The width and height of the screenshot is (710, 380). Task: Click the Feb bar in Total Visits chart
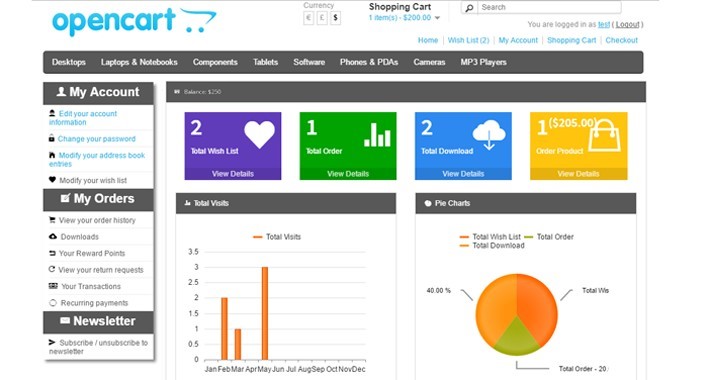click(x=224, y=329)
